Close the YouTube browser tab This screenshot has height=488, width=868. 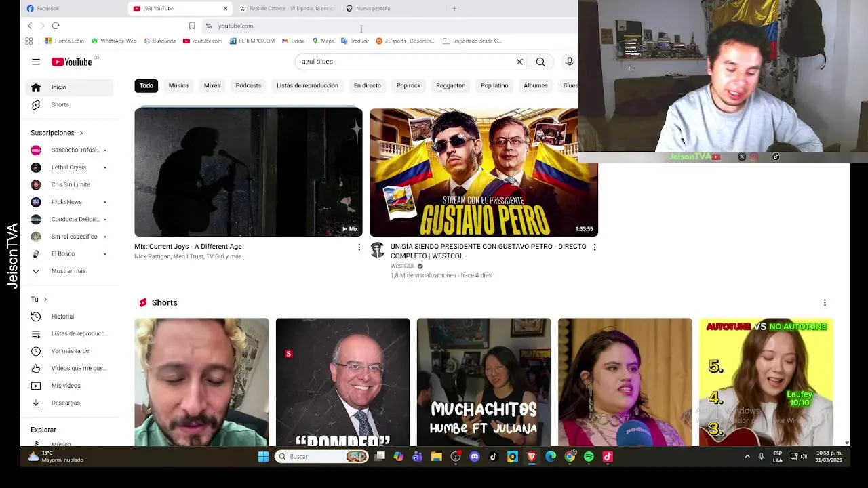point(226,9)
